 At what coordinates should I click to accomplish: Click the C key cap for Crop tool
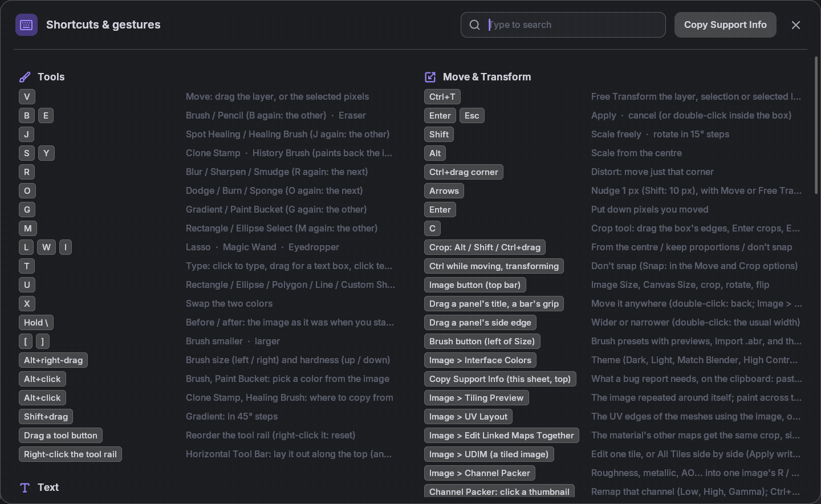pos(432,229)
